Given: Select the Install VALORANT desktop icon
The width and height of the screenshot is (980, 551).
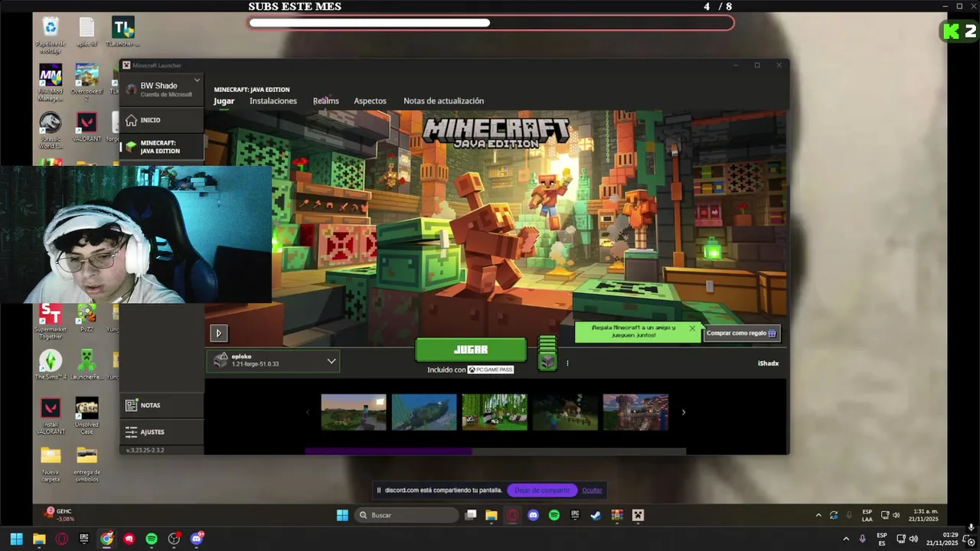Looking at the screenshot, I should click(x=51, y=416).
